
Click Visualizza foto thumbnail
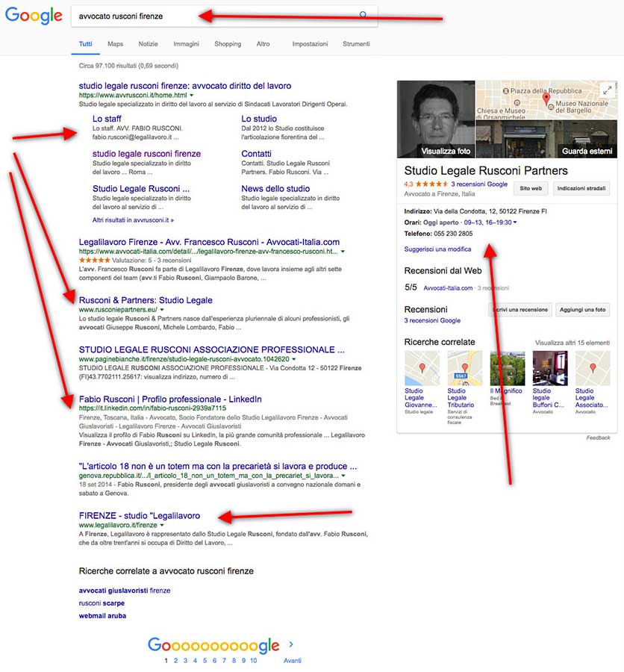(436, 119)
